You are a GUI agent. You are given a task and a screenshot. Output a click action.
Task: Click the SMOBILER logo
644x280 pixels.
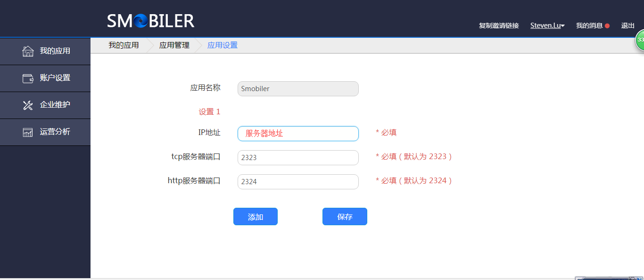[x=150, y=21]
